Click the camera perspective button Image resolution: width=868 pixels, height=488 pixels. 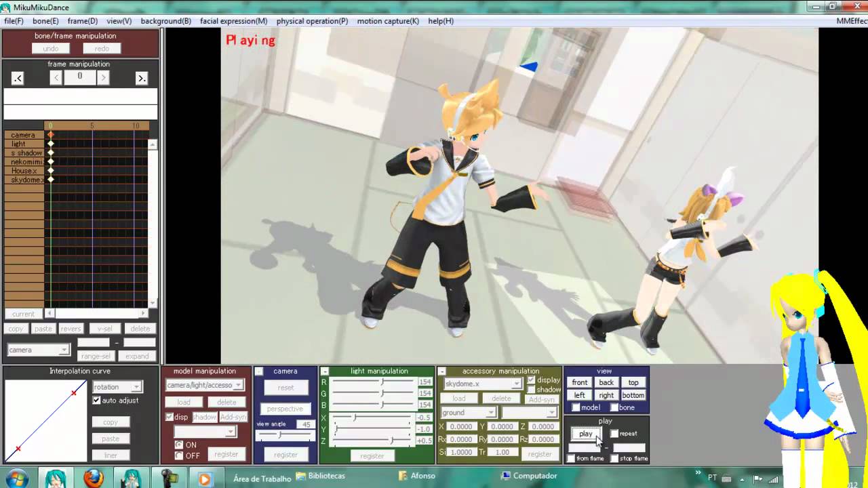[285, 409]
